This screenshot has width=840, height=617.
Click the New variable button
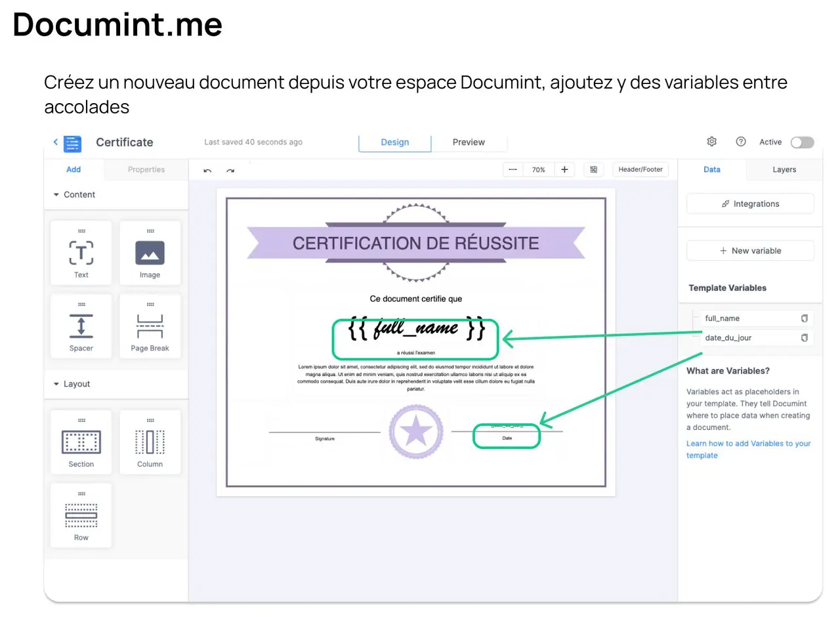(750, 251)
